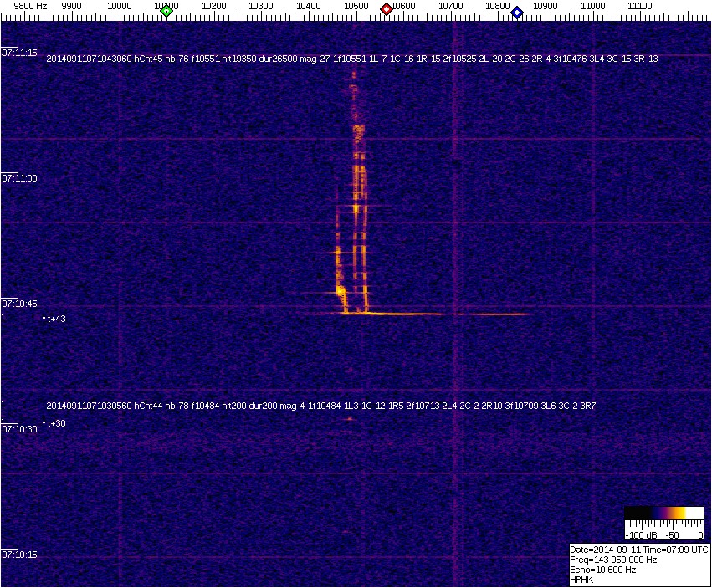Click the 07:10:45 time label

pos(19,304)
